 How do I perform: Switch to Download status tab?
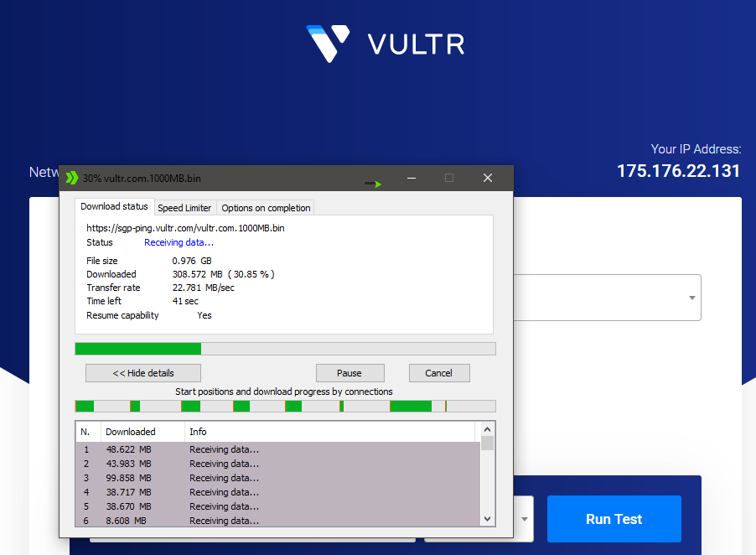click(114, 206)
